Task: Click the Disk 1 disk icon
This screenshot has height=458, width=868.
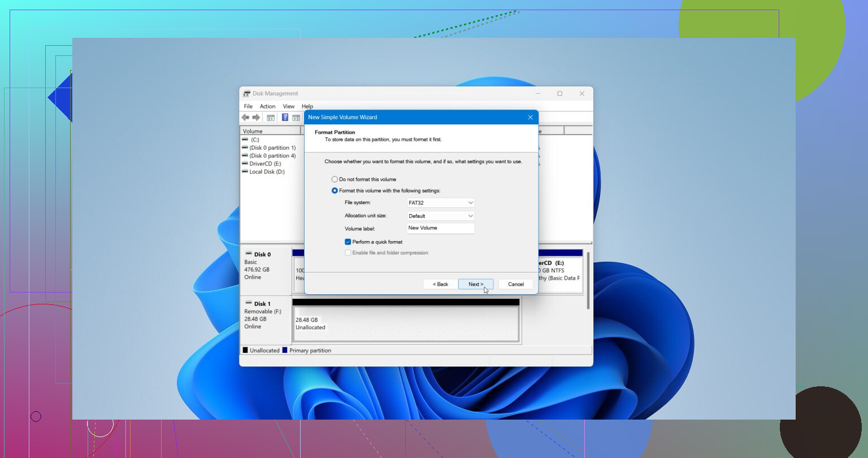Action: click(x=249, y=303)
